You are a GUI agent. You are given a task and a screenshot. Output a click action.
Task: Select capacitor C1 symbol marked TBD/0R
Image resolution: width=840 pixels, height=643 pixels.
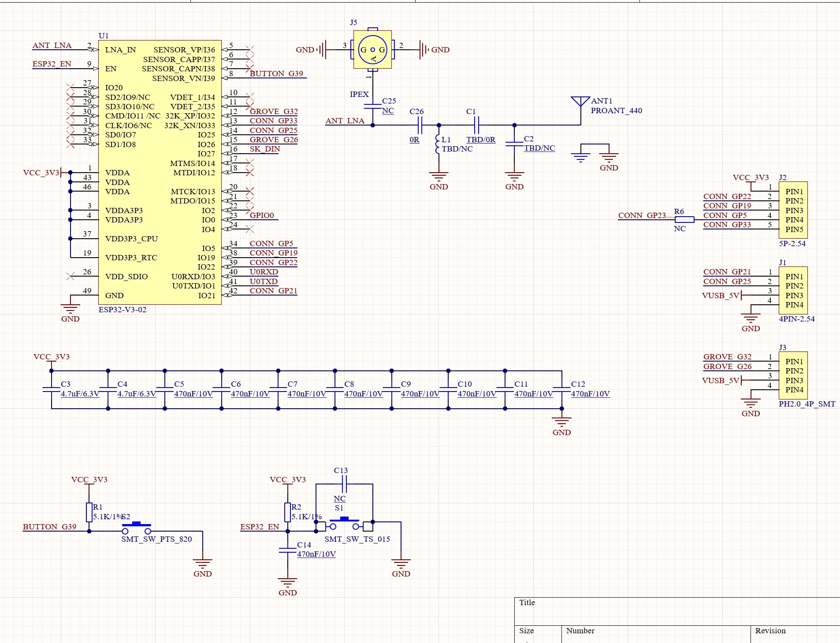476,125
